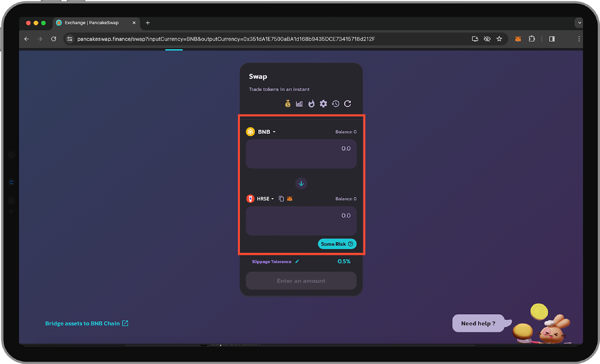Image resolution: width=600 pixels, height=364 pixels.
Task: View site information icon in address bar
Action: 70,39
